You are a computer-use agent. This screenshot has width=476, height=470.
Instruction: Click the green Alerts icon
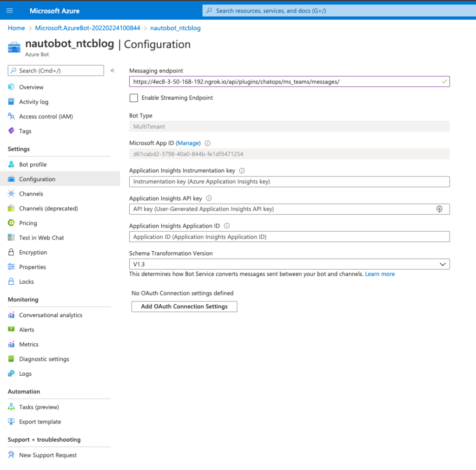coord(11,329)
